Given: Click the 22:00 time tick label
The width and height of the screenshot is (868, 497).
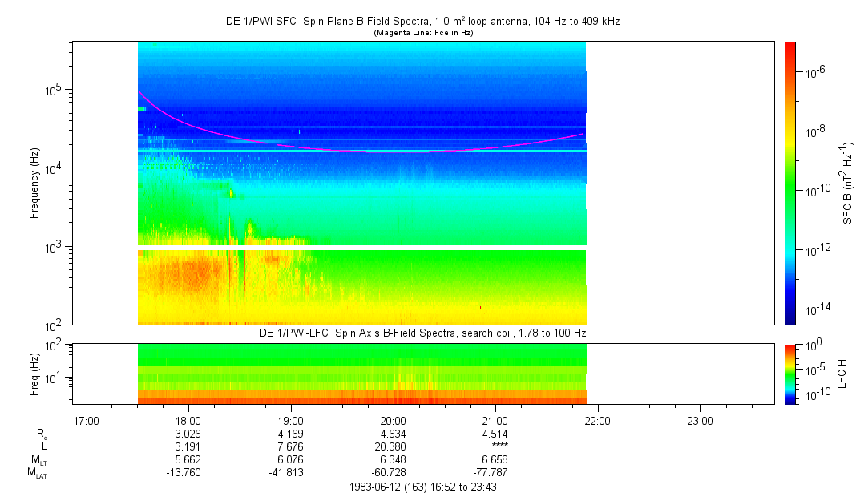Looking at the screenshot, I should (x=598, y=420).
